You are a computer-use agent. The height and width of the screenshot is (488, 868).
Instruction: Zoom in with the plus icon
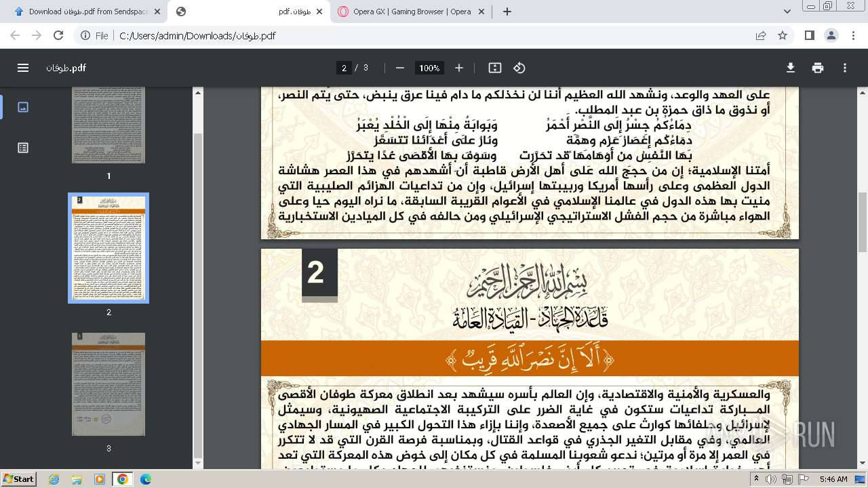pyautogui.click(x=459, y=68)
